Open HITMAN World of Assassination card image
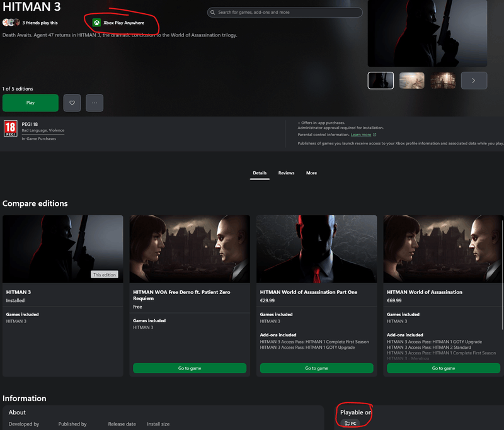The width and height of the screenshot is (504, 430). click(x=444, y=249)
